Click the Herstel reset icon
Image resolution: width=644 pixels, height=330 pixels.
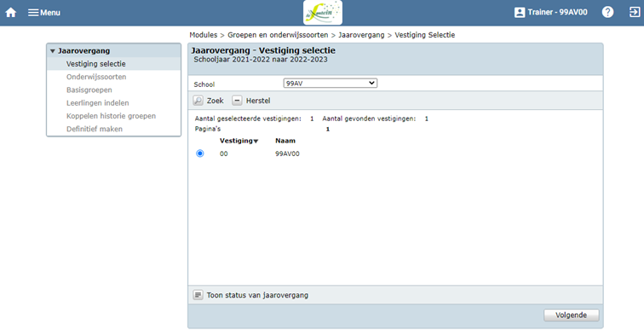[237, 101]
